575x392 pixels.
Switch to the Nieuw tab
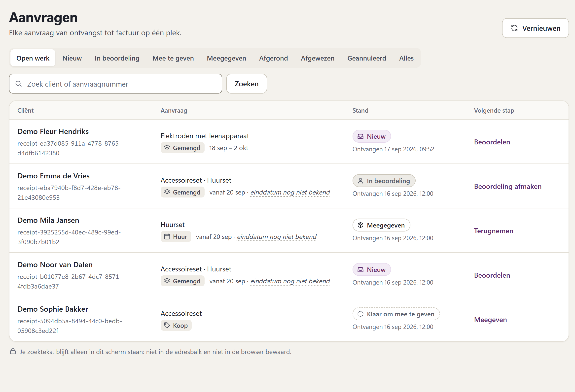[72, 58]
